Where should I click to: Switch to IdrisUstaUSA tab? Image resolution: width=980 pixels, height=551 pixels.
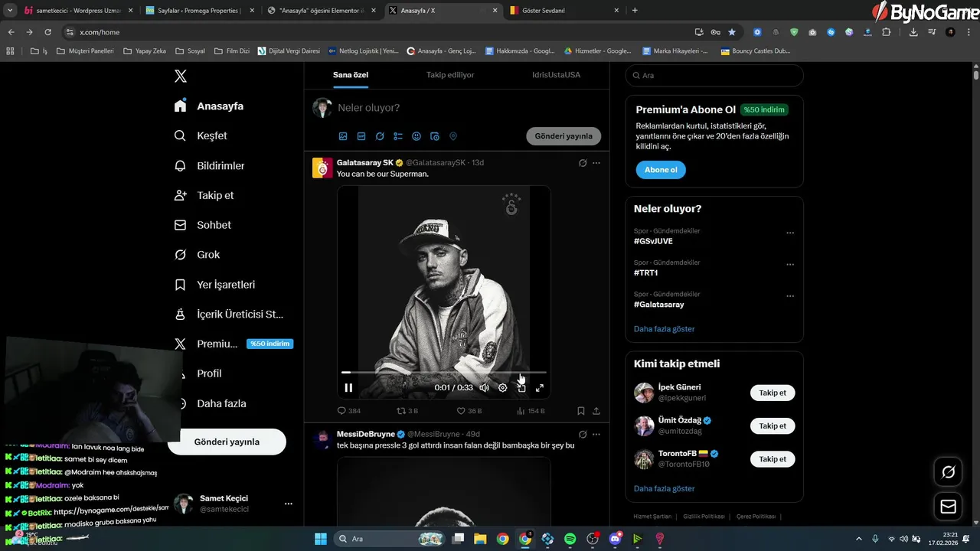[x=557, y=75]
